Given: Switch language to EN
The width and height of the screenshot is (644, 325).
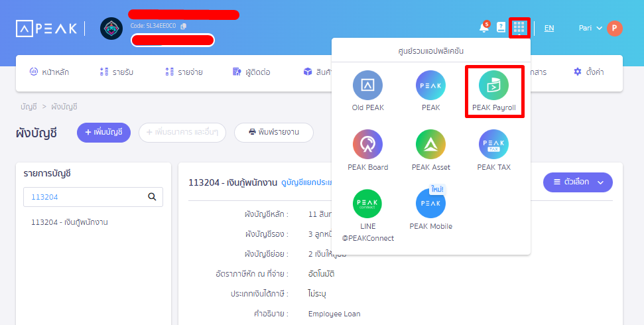Looking at the screenshot, I should 549,28.
